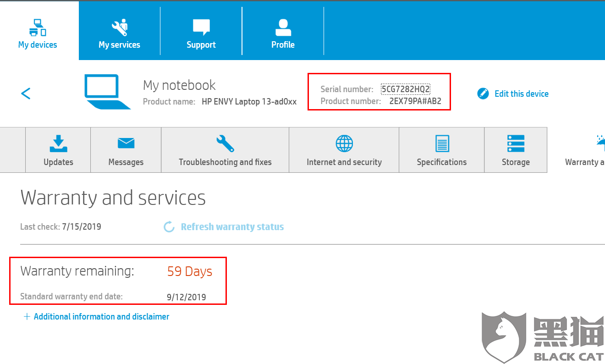Click the circular refresh arrow icon
The image size is (605, 364).
point(169,226)
